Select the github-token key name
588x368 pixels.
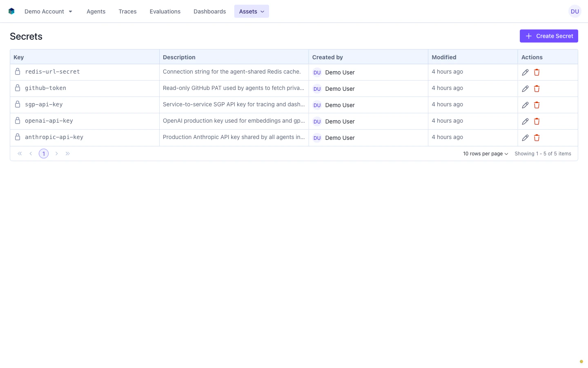(45, 88)
